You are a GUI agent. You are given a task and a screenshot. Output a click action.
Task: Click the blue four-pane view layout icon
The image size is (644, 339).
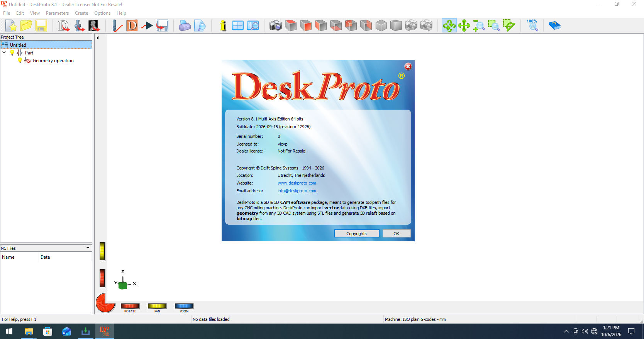tap(238, 26)
